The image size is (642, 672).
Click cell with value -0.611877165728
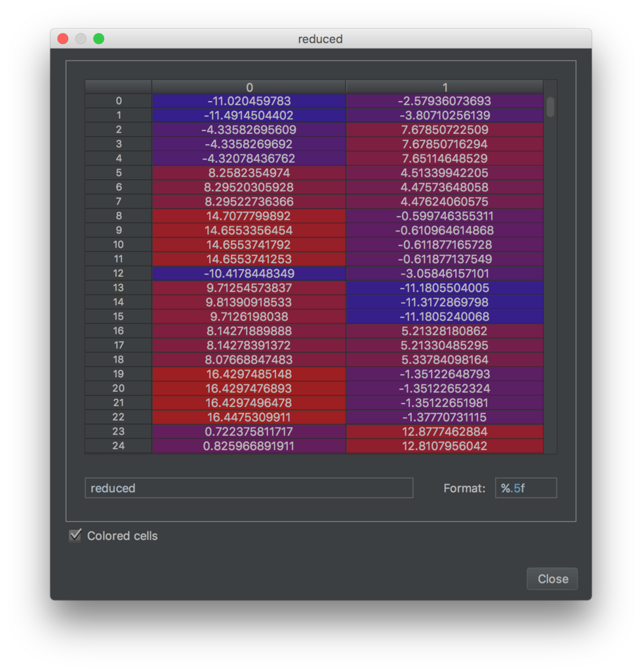click(x=445, y=245)
